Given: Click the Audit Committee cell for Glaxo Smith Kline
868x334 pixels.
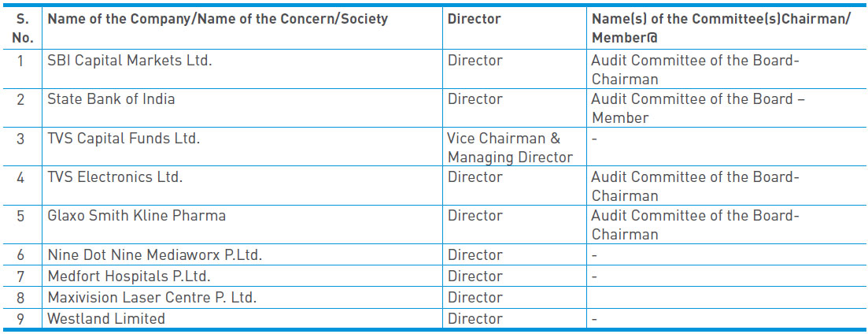Looking at the screenshot, I should click(695, 225).
